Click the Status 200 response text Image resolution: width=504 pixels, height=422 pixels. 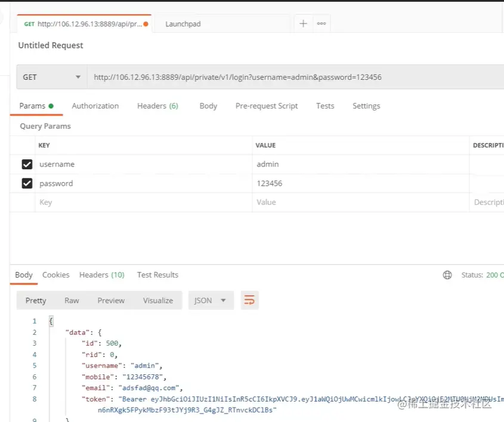483,275
